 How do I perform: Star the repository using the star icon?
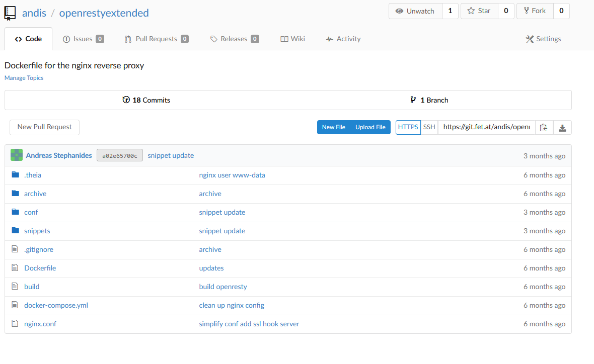click(471, 11)
